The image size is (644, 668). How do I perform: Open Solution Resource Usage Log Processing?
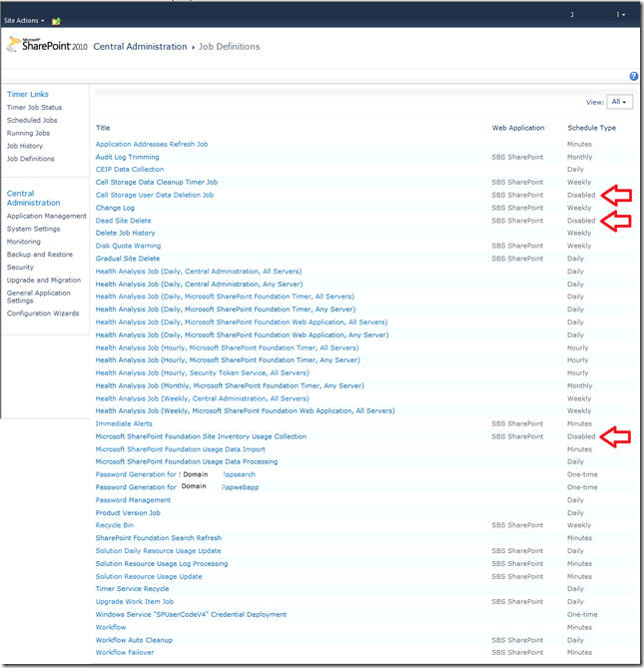(162, 563)
